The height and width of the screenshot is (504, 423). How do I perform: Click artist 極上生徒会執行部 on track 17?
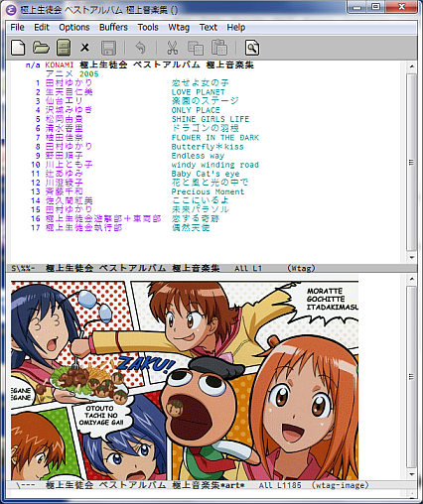tap(83, 227)
